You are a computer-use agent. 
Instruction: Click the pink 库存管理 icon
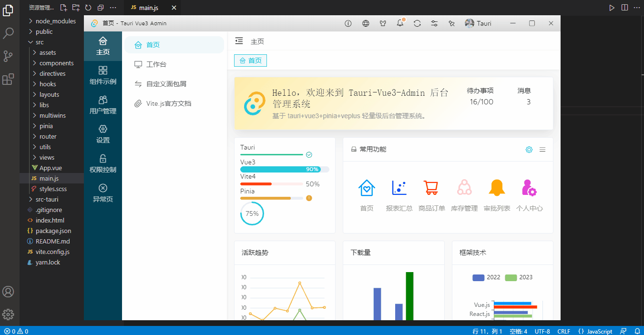464,188
